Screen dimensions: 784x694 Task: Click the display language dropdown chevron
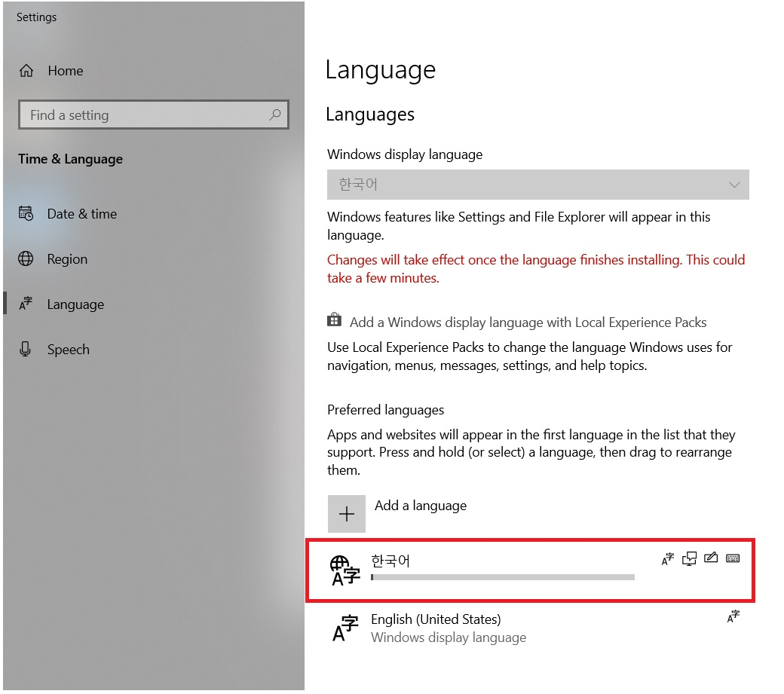734,185
